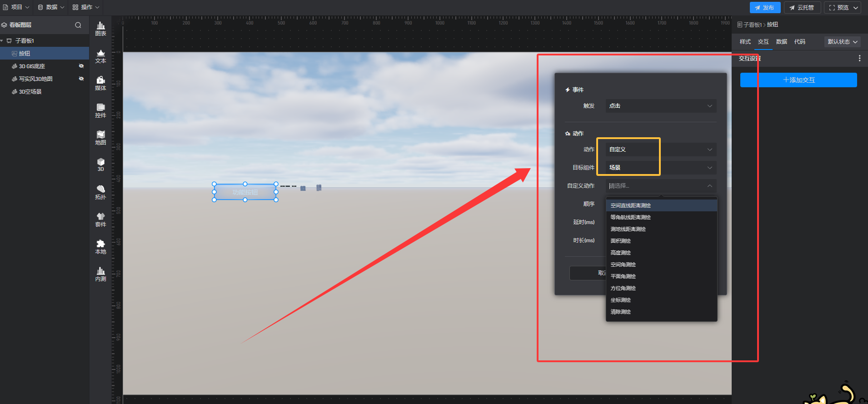The width and height of the screenshot is (868, 404).
Task: Open the 图表 chart components icon
Action: (100, 29)
